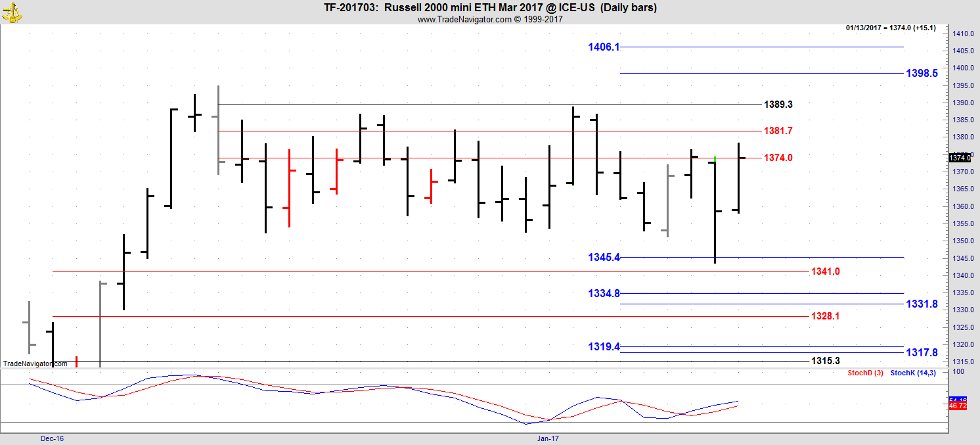This screenshot has width=980, height=445.
Task: Select the 1315.3 black support label
Action: click(825, 361)
